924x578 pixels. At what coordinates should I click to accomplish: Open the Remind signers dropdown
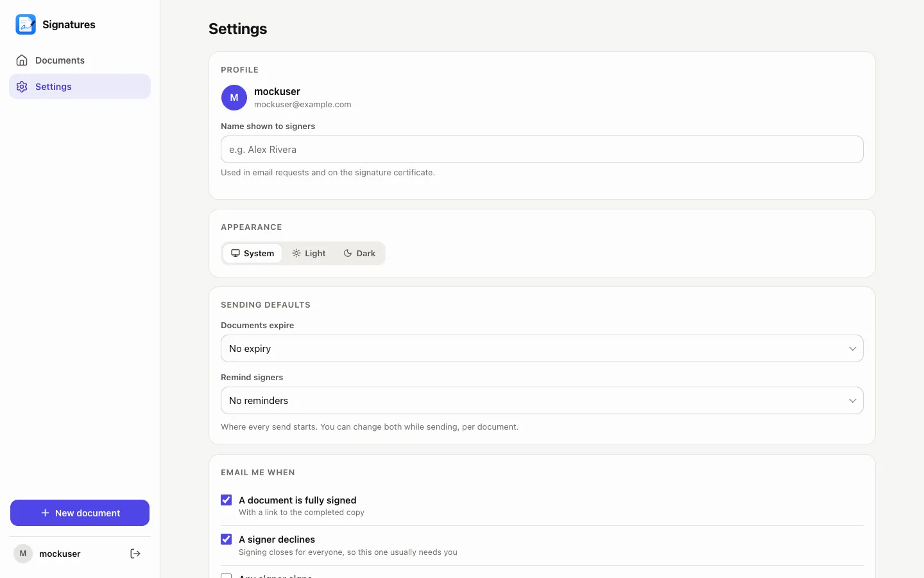pyautogui.click(x=542, y=401)
